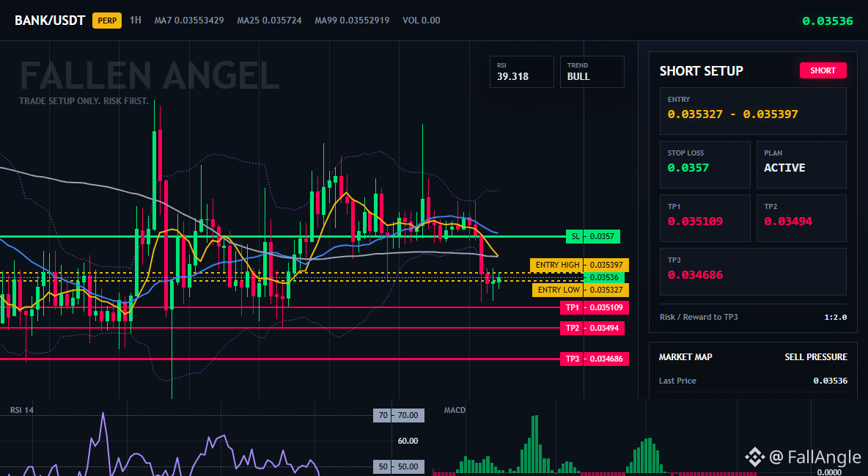Click the Last Price label
This screenshot has height=476, width=868.
[677, 381]
